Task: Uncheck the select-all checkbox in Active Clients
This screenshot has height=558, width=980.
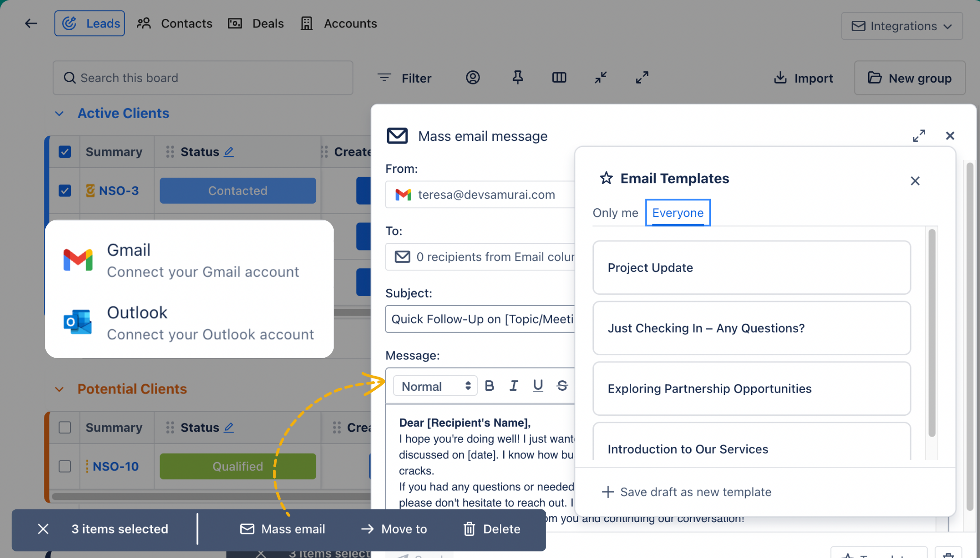Action: [65, 151]
